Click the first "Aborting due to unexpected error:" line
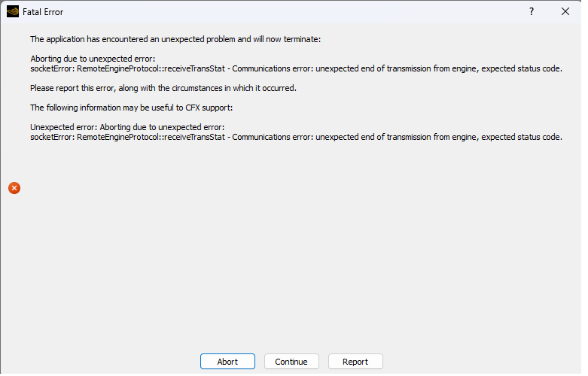This screenshot has height=376, width=588. (x=93, y=59)
